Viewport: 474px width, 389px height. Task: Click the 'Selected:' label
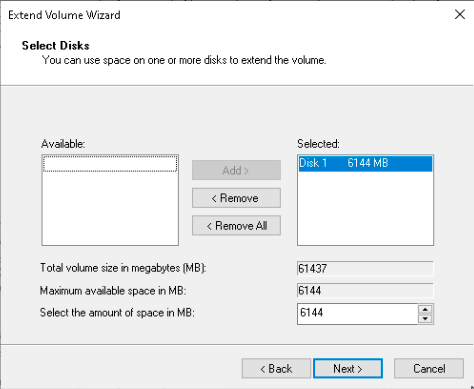[x=318, y=144]
